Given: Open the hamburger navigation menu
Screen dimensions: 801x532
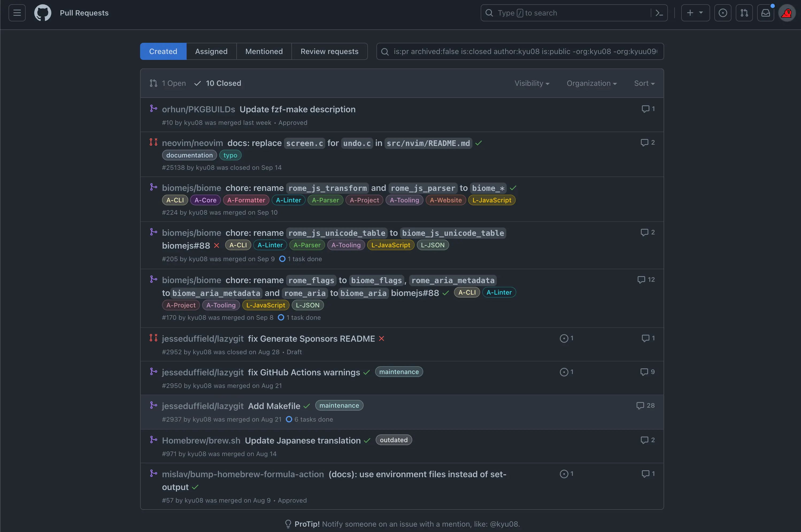Looking at the screenshot, I should coord(17,13).
